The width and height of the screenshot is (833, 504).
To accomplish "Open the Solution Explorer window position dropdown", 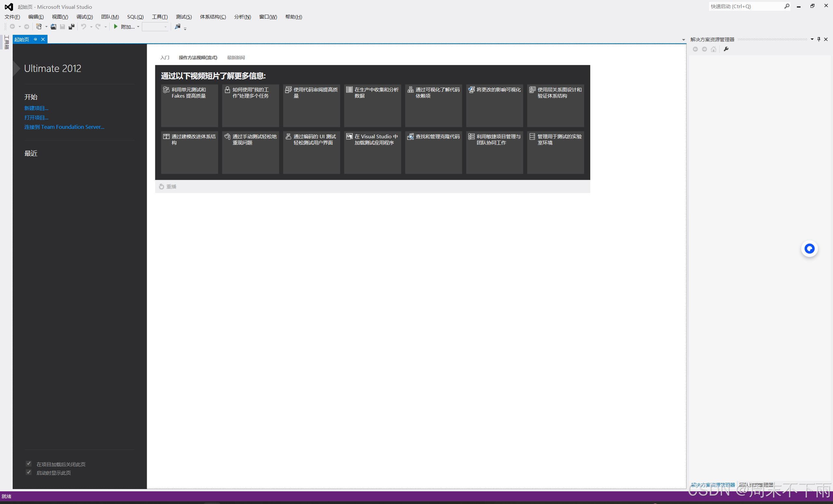I will pyautogui.click(x=812, y=40).
